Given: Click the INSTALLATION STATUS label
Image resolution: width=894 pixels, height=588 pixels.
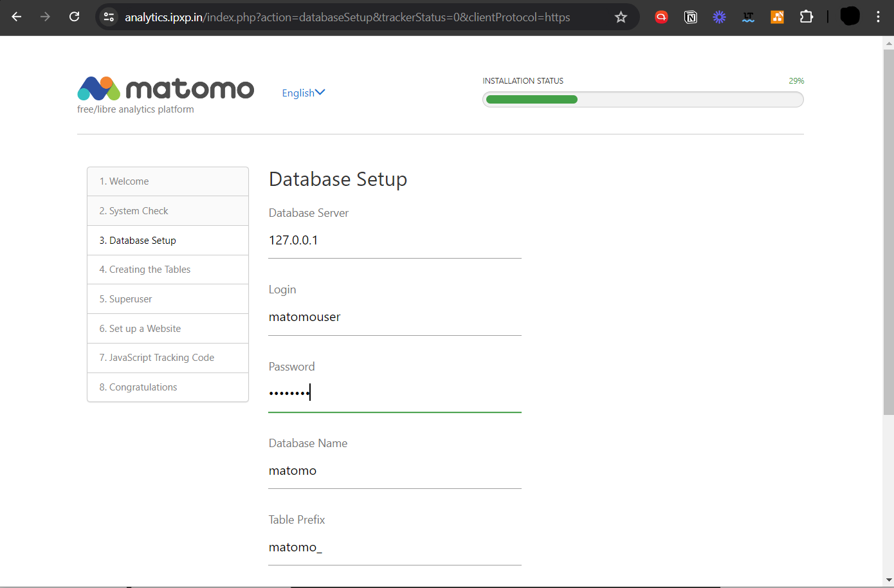Looking at the screenshot, I should pyautogui.click(x=523, y=81).
